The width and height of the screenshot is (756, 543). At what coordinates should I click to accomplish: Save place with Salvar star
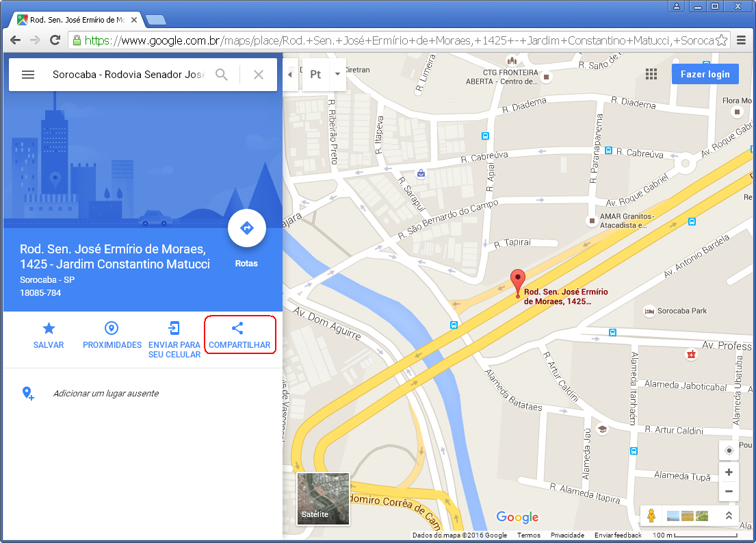(49, 335)
